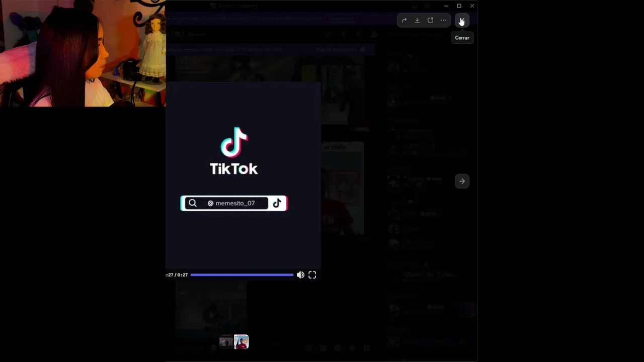Mute the video using the speaker icon
Image resolution: width=644 pixels, height=362 pixels.
pos(300,275)
